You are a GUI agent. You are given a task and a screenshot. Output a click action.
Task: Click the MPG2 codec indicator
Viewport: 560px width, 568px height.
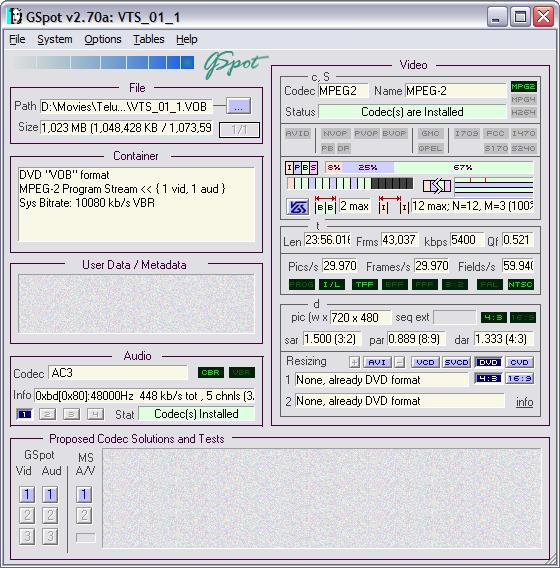point(523,87)
